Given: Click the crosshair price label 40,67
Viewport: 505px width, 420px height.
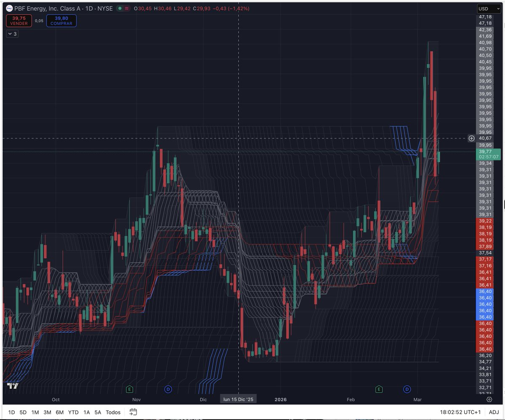Looking at the screenshot, I should pyautogui.click(x=485, y=138).
